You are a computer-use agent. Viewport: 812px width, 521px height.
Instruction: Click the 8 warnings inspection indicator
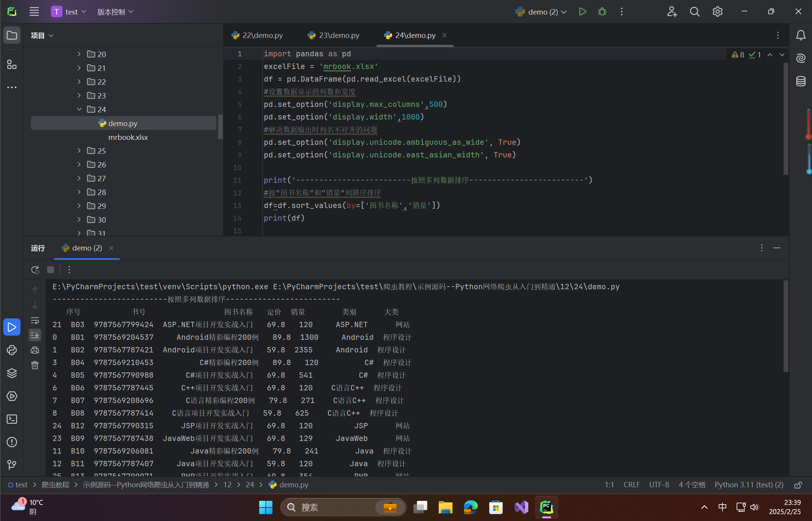738,55
